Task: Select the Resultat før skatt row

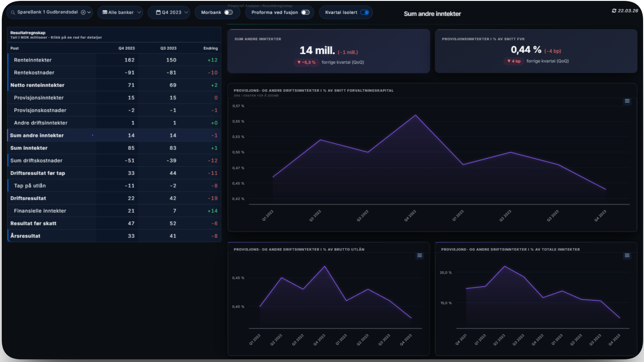Action: click(114, 223)
